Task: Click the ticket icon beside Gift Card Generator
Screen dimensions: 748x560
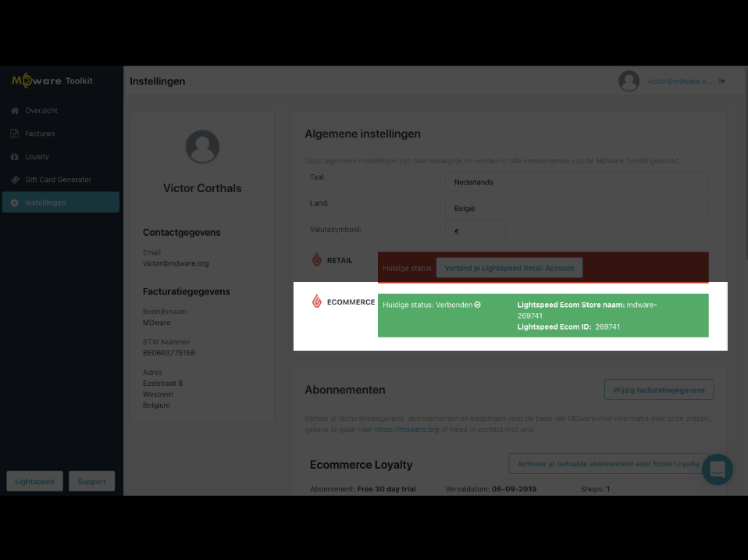Action: click(x=15, y=180)
